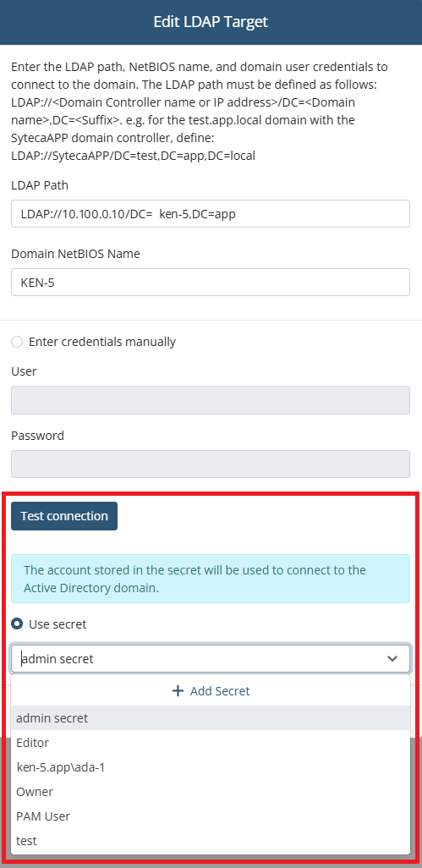Image resolution: width=422 pixels, height=868 pixels.
Task: Pick the test secret option
Action: click(211, 840)
